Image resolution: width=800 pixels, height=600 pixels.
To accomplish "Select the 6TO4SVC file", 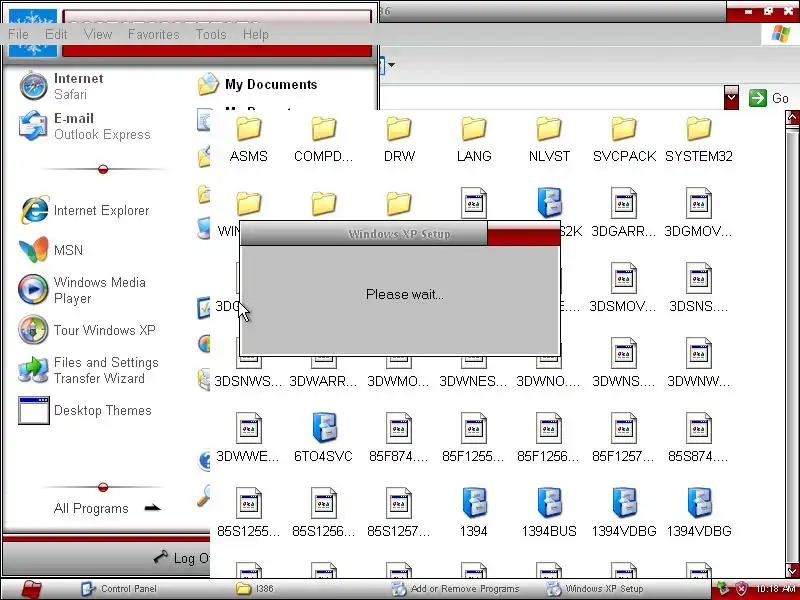I will tap(323, 438).
